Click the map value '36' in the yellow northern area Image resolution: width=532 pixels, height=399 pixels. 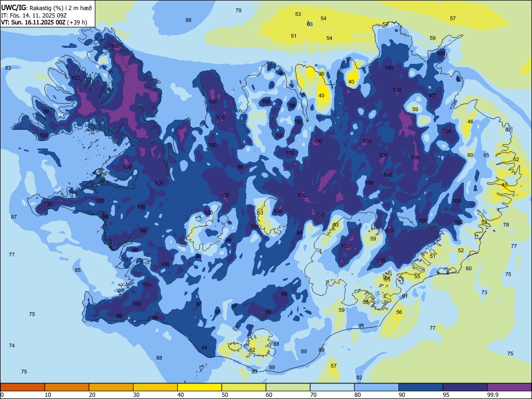point(321,73)
